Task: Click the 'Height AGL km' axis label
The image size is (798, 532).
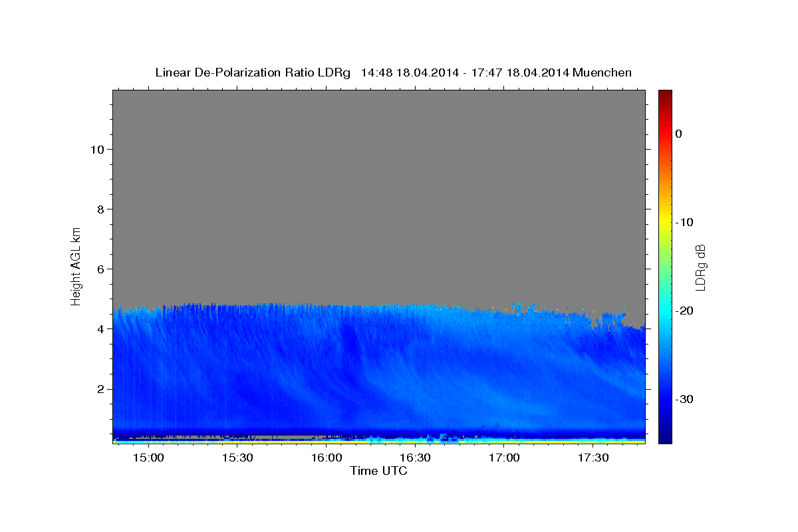Action: (76, 266)
